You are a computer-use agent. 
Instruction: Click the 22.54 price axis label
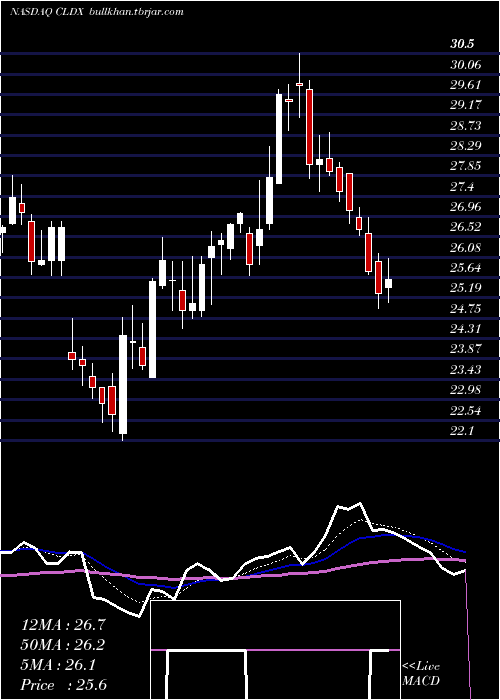click(x=466, y=410)
